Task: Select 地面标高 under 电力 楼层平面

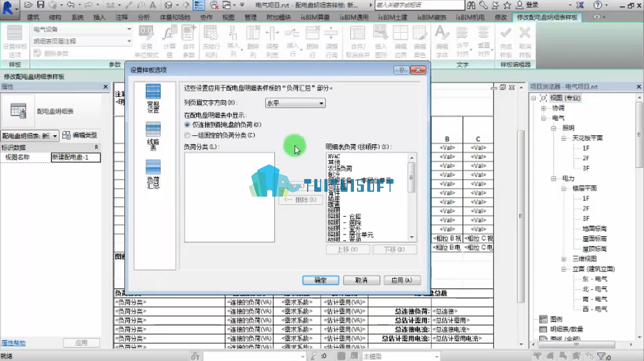Action: tap(594, 229)
